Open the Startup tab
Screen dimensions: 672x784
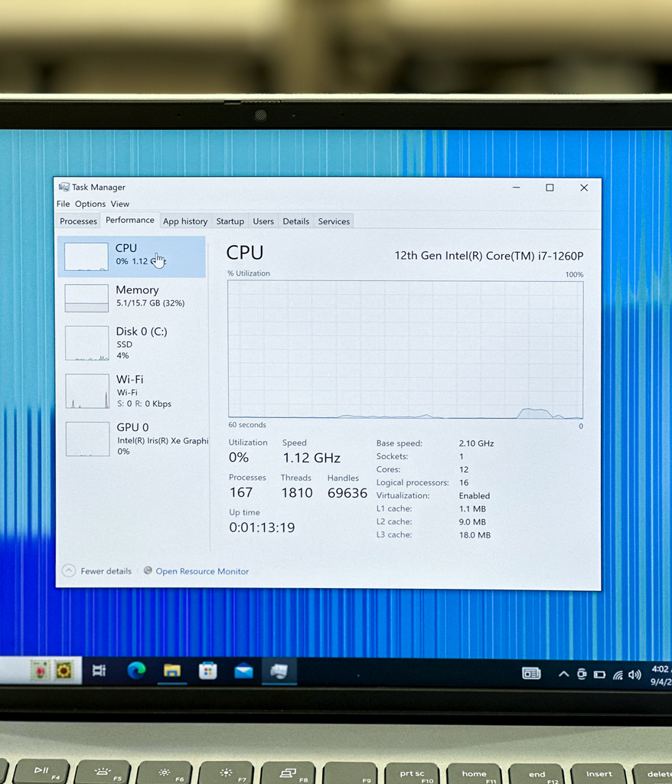coord(230,221)
